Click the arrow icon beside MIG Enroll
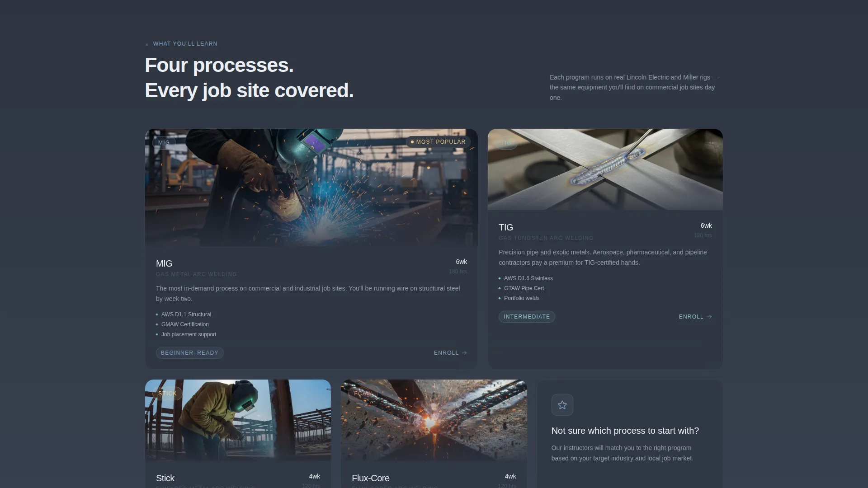The image size is (868, 488). pos(464,353)
